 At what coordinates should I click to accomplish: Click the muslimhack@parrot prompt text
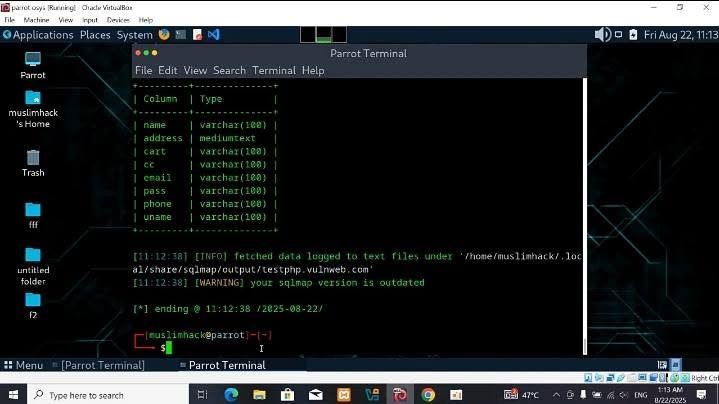pos(197,335)
